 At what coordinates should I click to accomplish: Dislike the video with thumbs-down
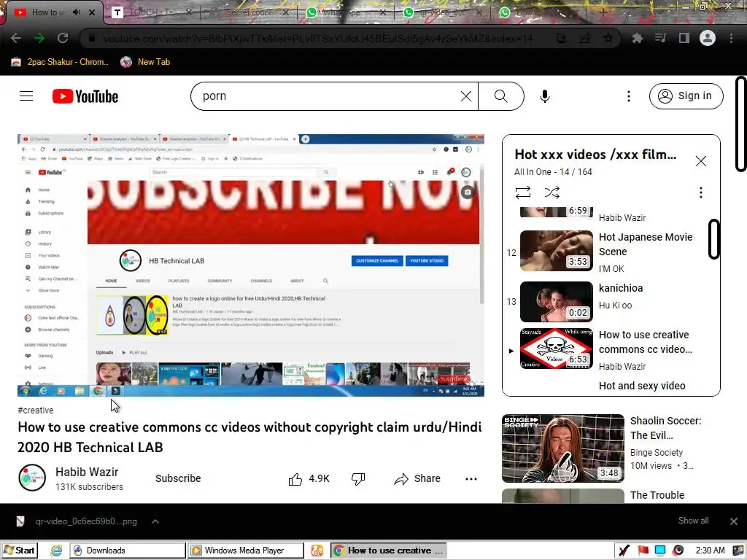[357, 478]
